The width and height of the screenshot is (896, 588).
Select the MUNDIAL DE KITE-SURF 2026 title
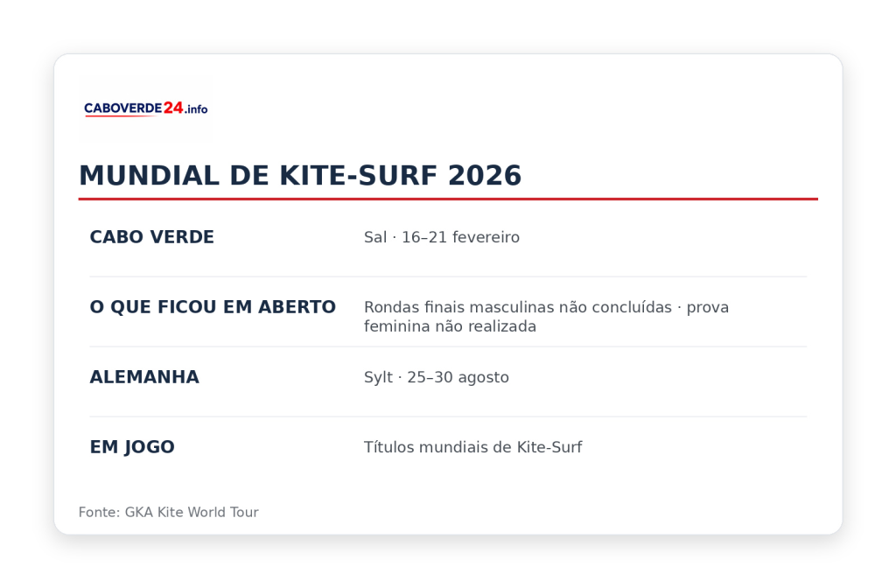(x=300, y=175)
